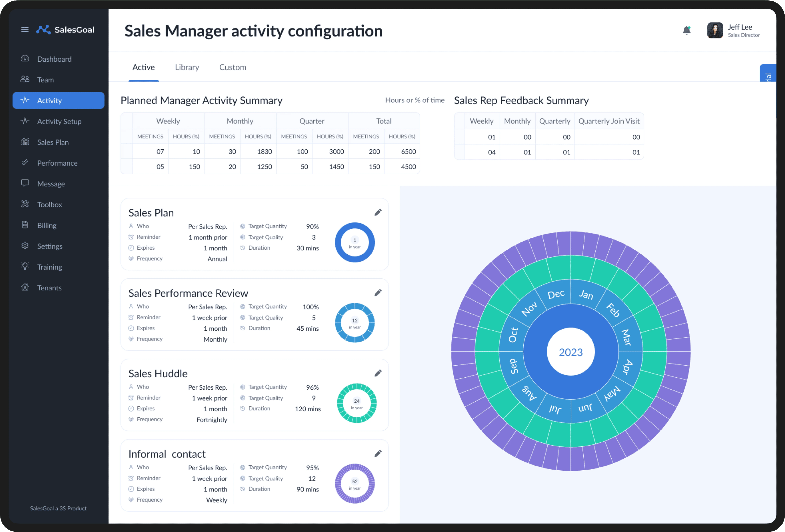
Task: Go to Activity Setup page
Action: pos(59,122)
